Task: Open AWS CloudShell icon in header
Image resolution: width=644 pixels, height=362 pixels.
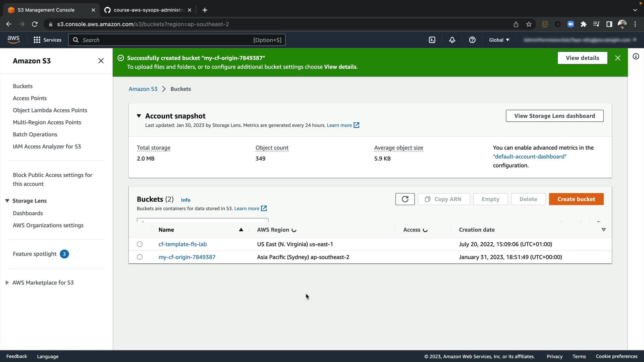Action: [x=432, y=40]
